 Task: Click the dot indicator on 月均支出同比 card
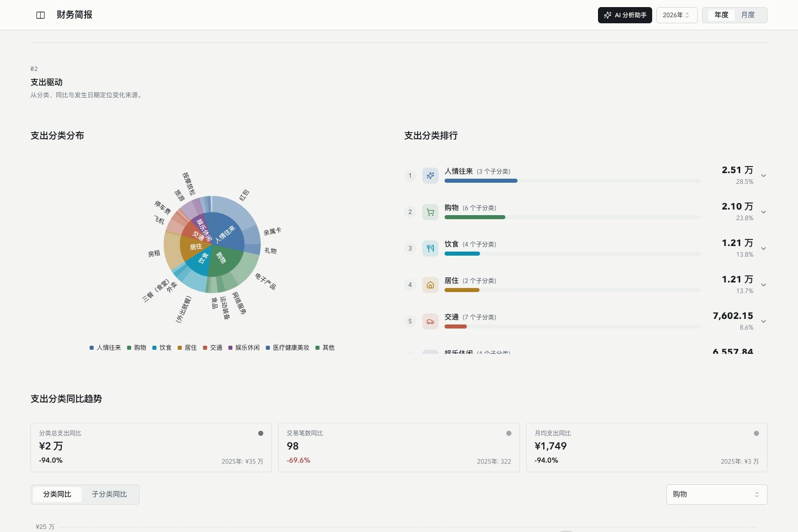click(756, 433)
